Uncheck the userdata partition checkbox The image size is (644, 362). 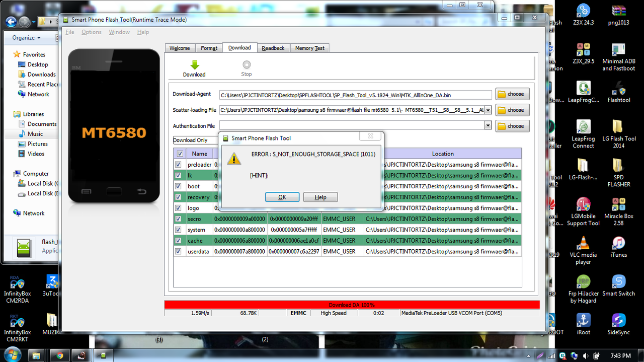(178, 251)
